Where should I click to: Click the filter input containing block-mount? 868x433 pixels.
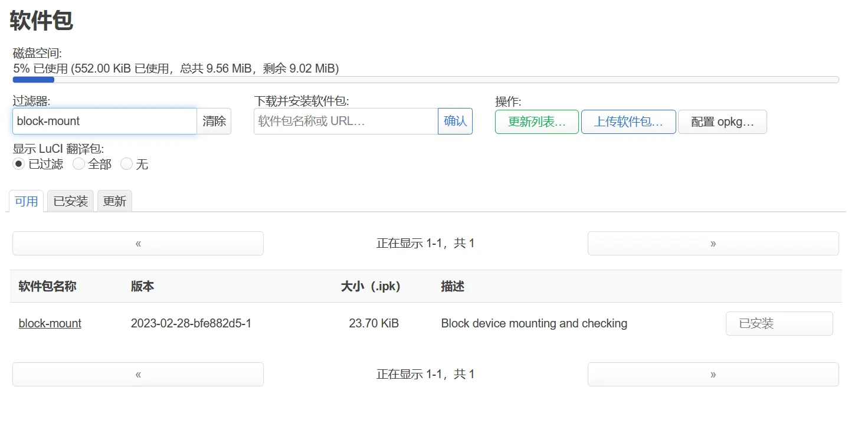[x=104, y=121]
